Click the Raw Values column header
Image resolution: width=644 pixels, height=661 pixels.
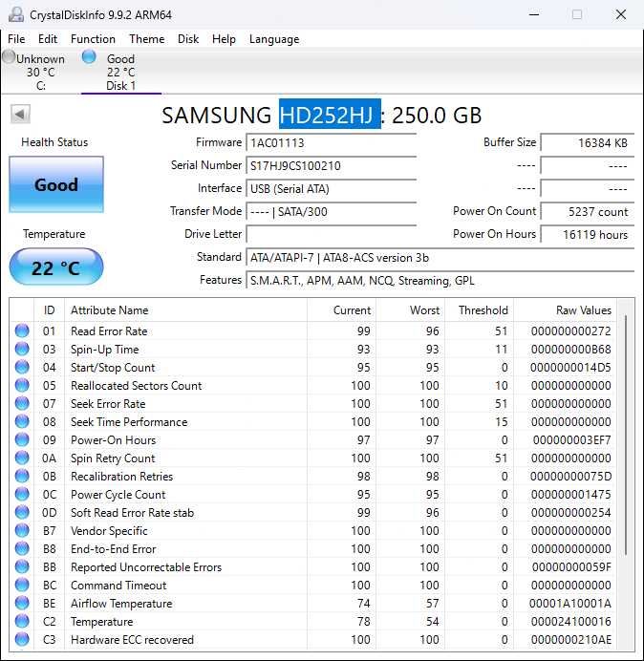(565, 310)
